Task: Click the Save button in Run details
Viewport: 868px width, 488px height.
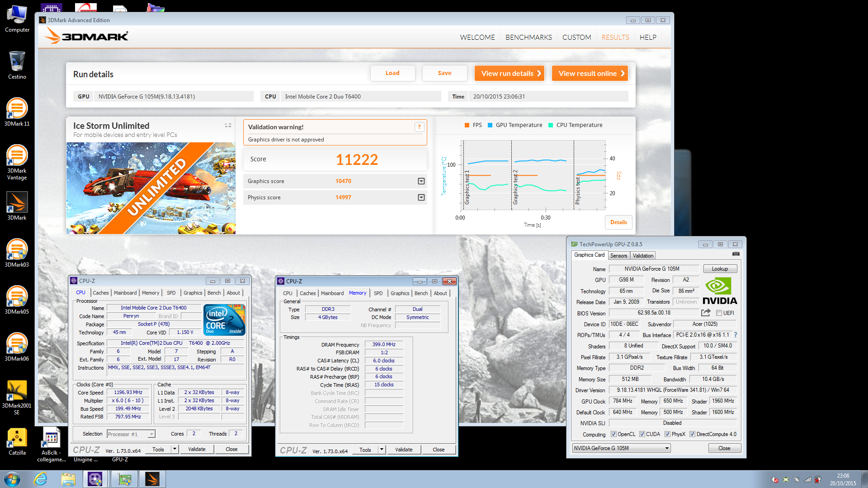Action: pyautogui.click(x=444, y=73)
